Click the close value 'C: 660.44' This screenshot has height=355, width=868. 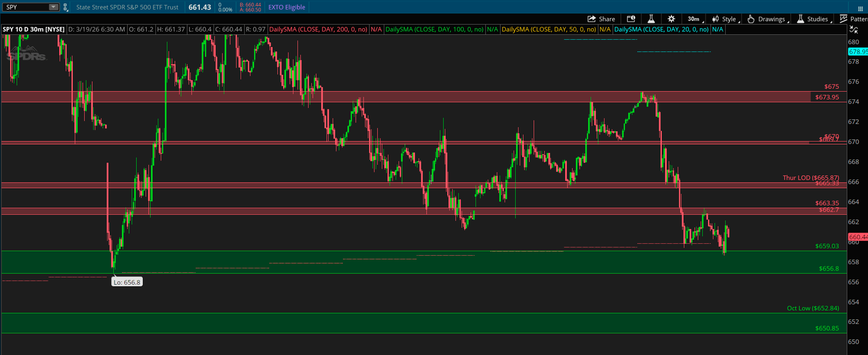pyautogui.click(x=228, y=29)
